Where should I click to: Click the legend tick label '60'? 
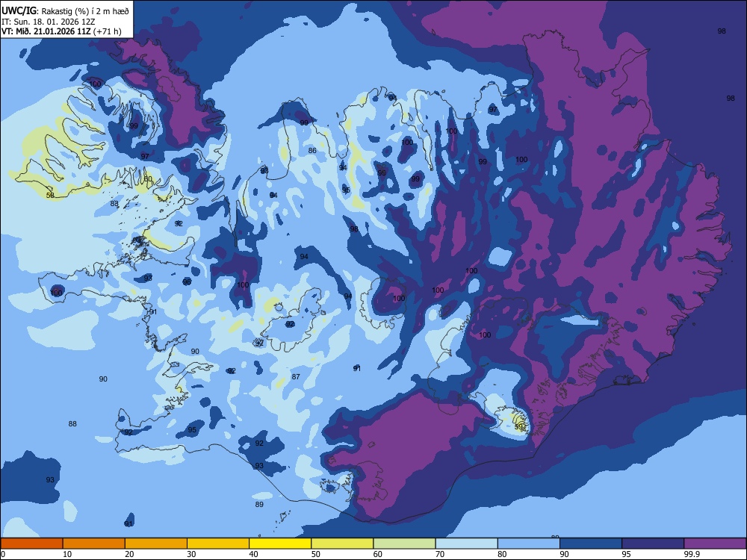378,554
